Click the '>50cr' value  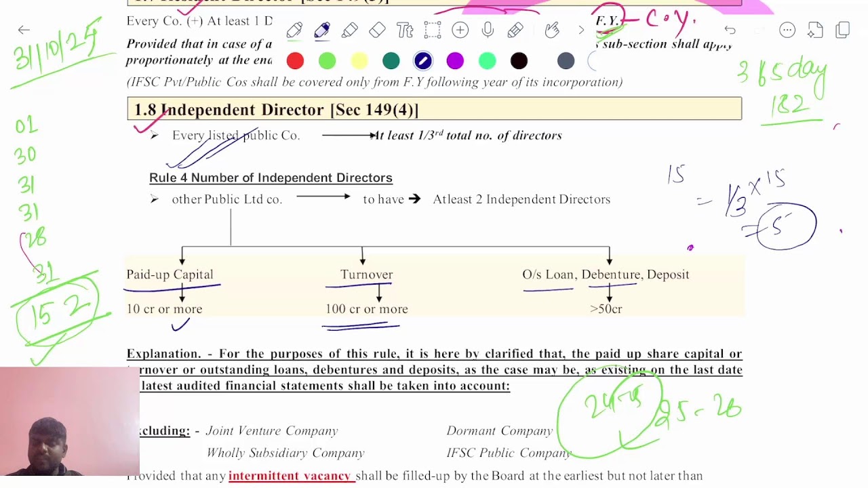tap(606, 309)
